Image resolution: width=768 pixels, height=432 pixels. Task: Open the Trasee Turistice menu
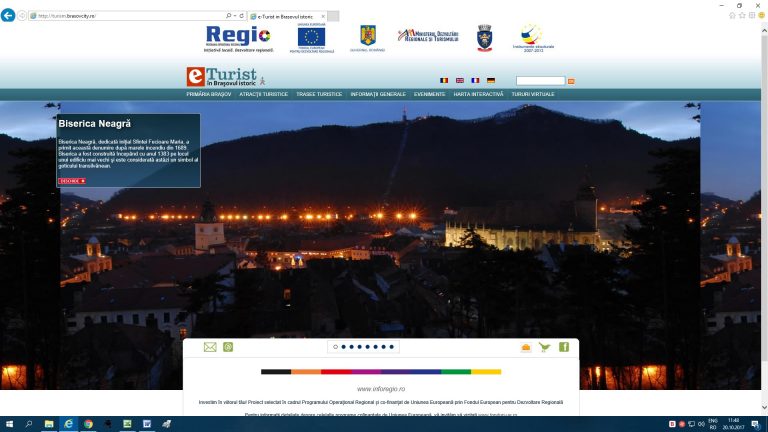pyautogui.click(x=319, y=94)
